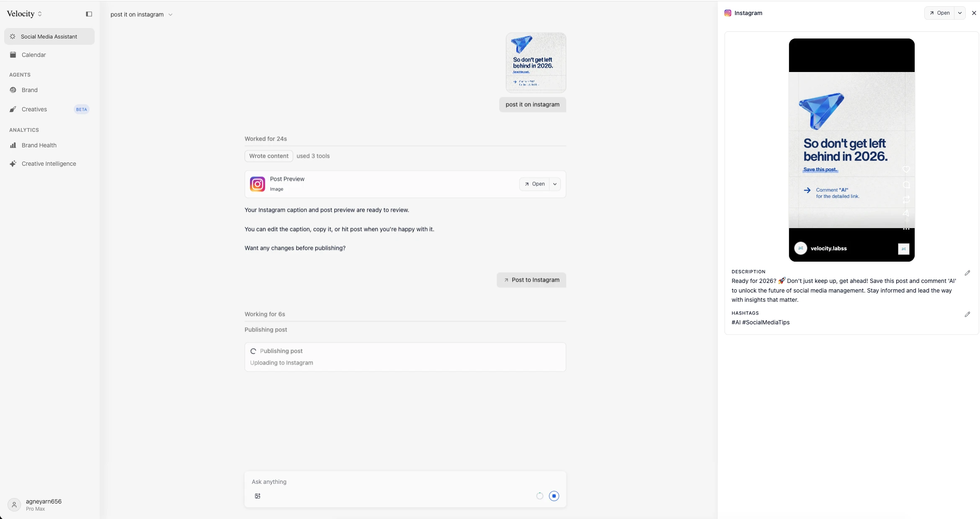The width and height of the screenshot is (980, 519).
Task: Click the 'Wrote content' chip
Action: [269, 156]
